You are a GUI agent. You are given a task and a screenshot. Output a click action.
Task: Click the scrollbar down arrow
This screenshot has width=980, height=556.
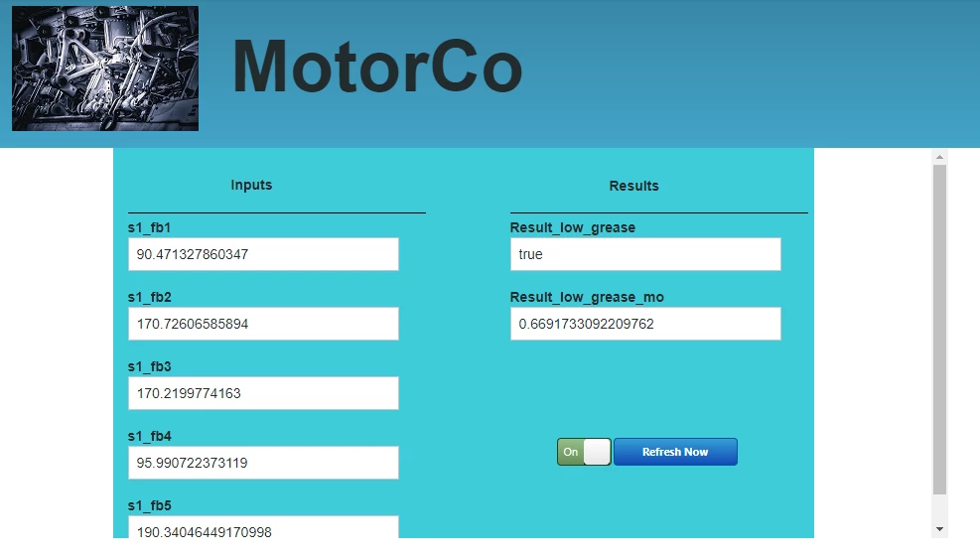[939, 529]
